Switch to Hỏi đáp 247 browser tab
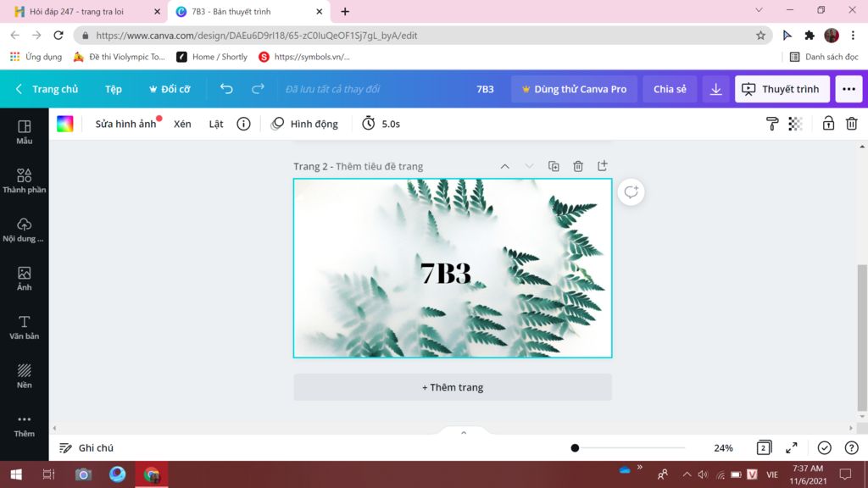This screenshot has height=488, width=868. (x=77, y=11)
